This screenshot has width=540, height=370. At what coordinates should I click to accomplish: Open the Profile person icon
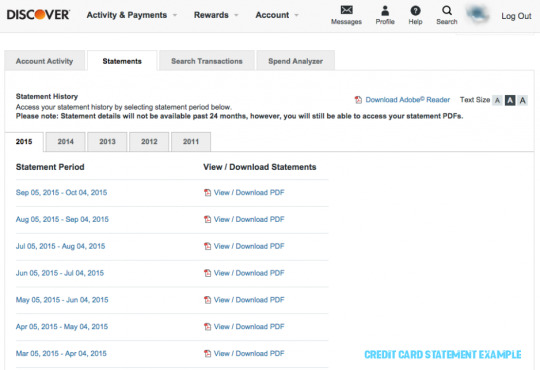click(385, 10)
